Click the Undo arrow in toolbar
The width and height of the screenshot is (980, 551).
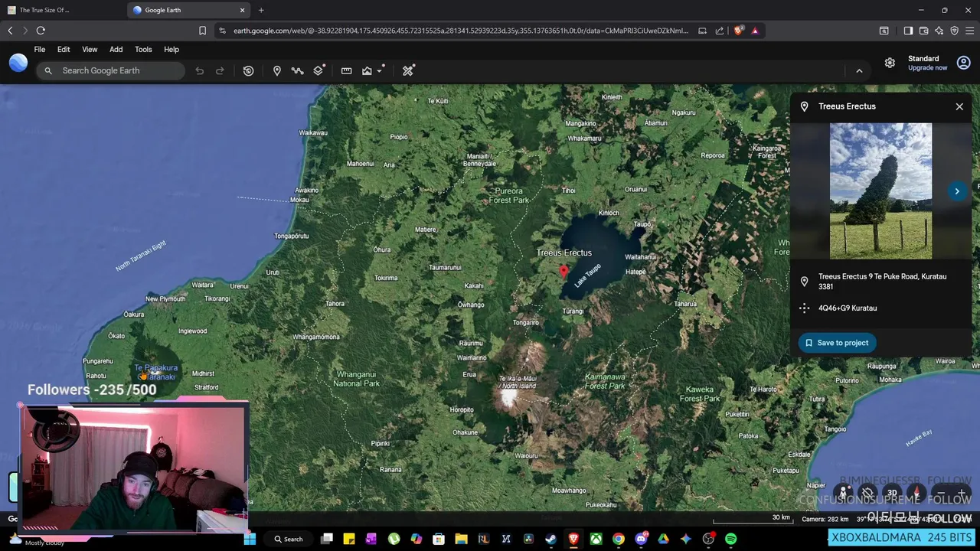[199, 70]
